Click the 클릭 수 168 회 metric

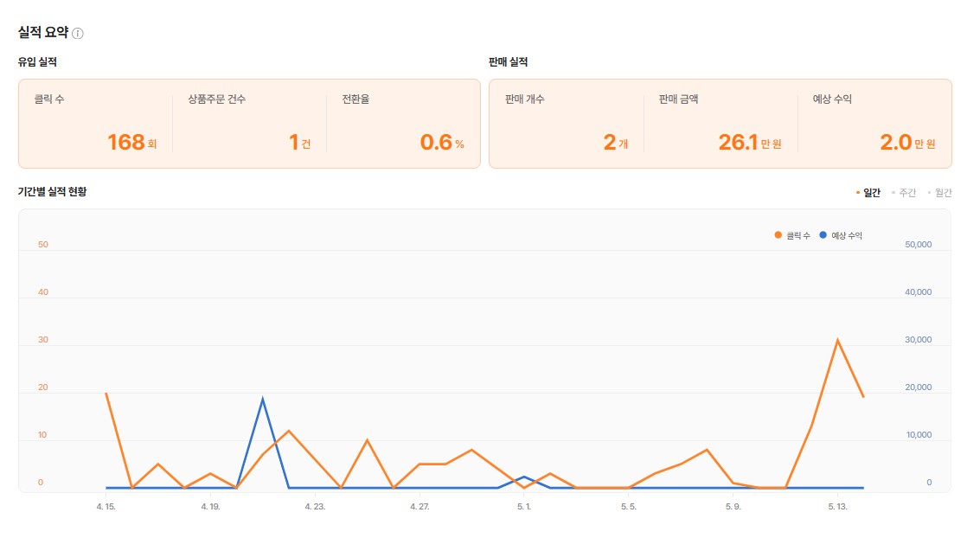click(96, 124)
